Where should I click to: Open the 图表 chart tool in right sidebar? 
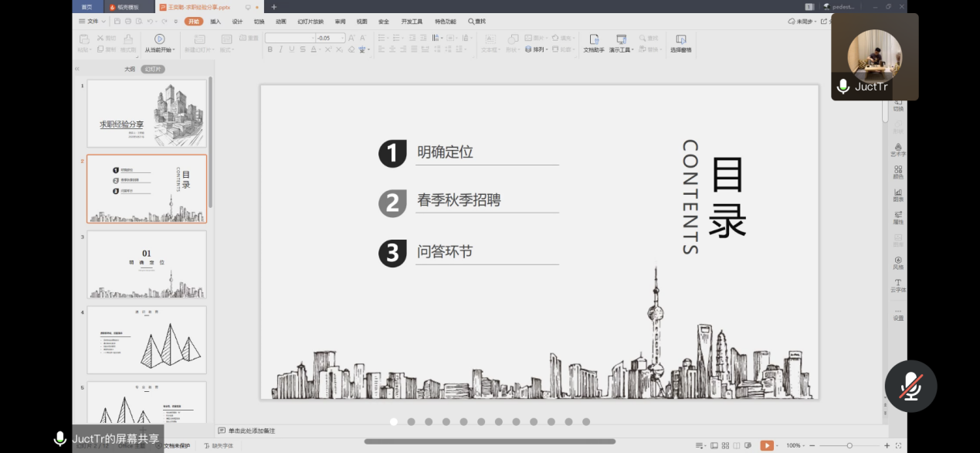(x=897, y=195)
